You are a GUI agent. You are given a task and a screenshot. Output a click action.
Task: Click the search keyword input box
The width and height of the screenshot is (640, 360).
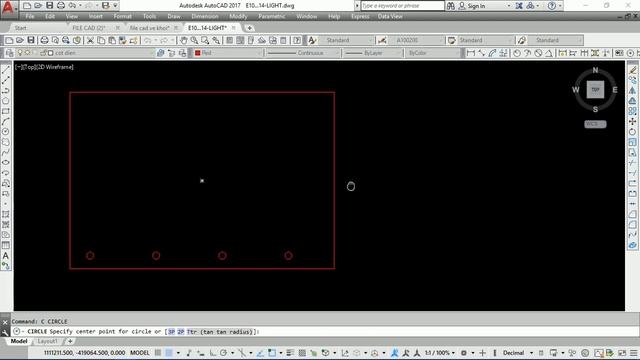pos(402,6)
